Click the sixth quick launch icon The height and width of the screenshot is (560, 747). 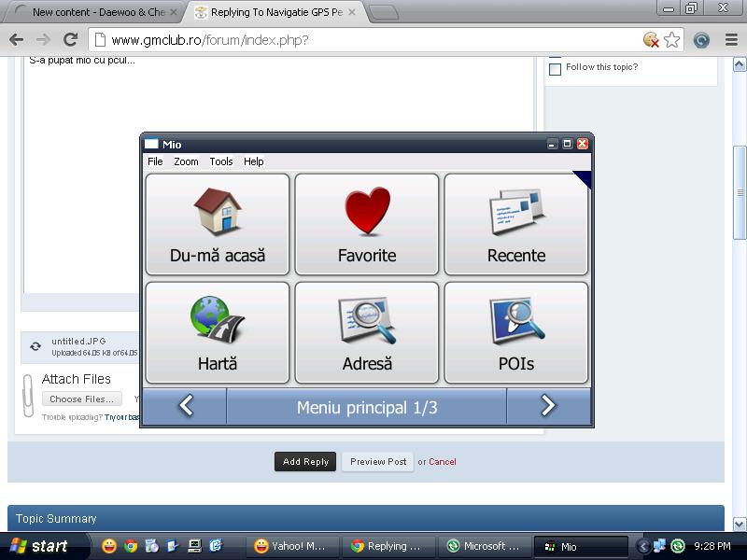click(216, 546)
